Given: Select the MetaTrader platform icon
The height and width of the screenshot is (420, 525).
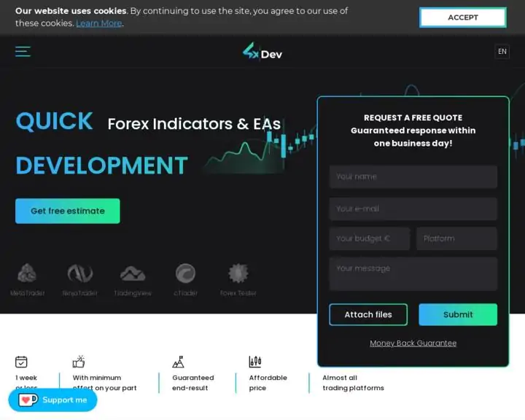Looking at the screenshot, I should 27,274.
